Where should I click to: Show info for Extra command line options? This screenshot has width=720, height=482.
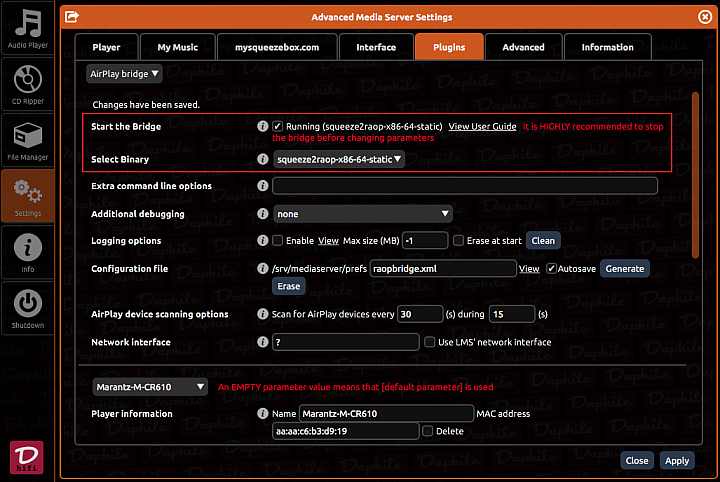coord(262,186)
